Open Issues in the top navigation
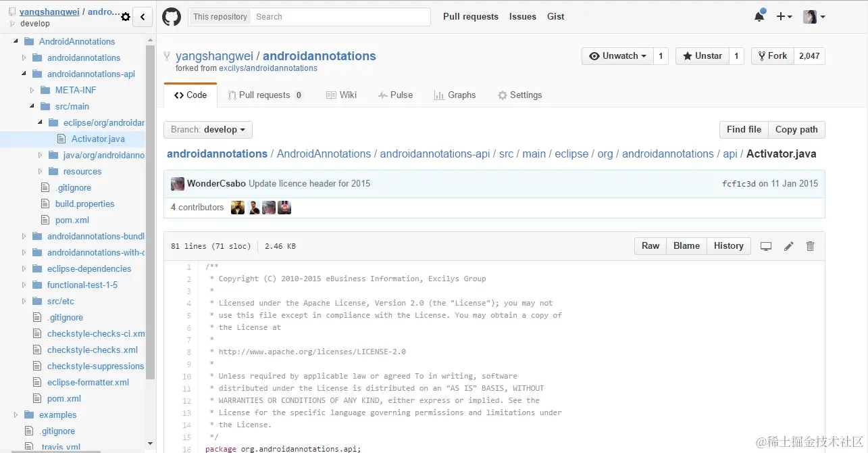The image size is (868, 453). pyautogui.click(x=523, y=17)
